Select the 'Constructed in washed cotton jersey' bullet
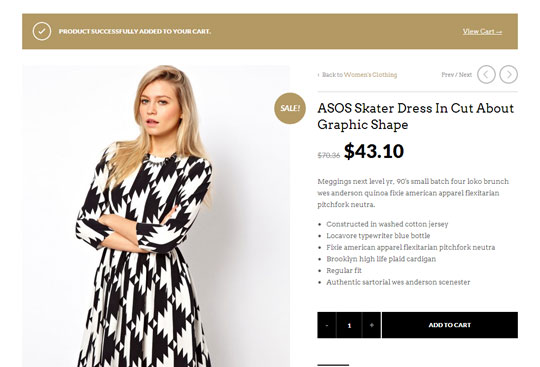The image size is (540, 367). tap(387, 224)
